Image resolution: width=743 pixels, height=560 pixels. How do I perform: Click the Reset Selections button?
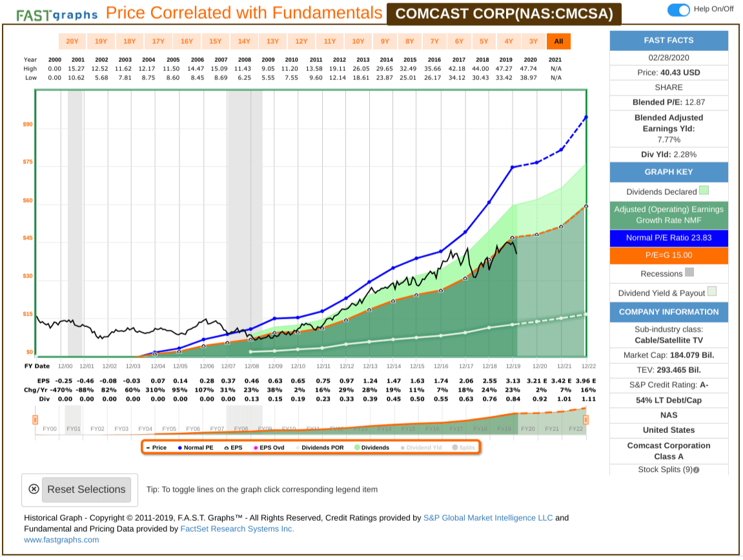tap(87, 490)
